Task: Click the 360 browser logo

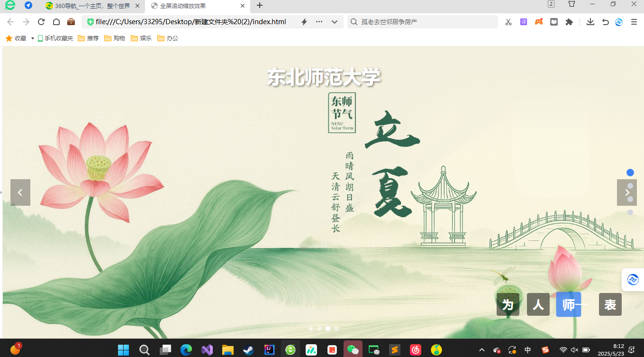Action: click(x=9, y=5)
